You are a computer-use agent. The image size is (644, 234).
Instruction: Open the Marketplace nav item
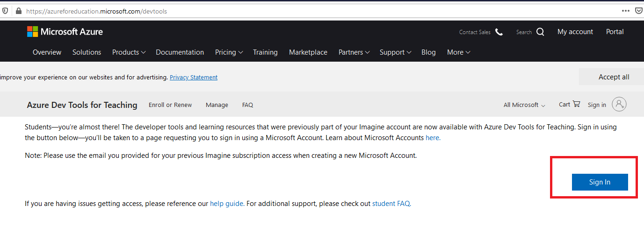(308, 52)
